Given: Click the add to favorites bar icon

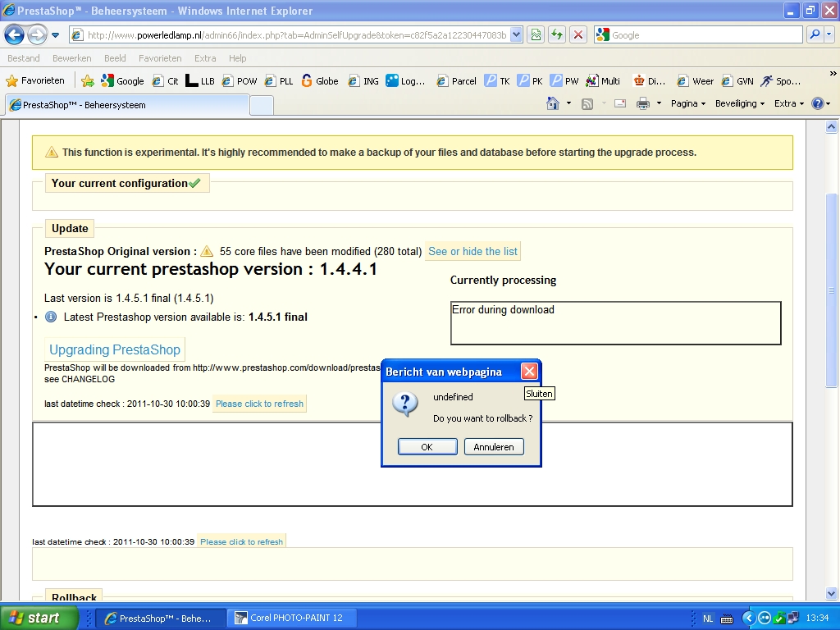Looking at the screenshot, I should click(87, 81).
